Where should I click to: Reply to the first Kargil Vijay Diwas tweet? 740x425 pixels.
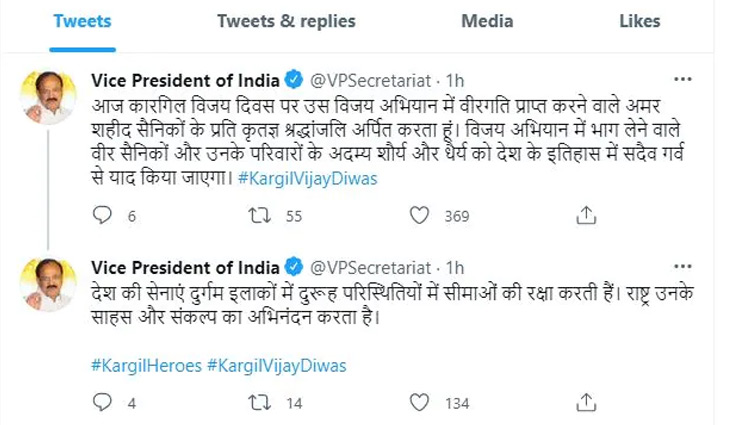coord(101,214)
